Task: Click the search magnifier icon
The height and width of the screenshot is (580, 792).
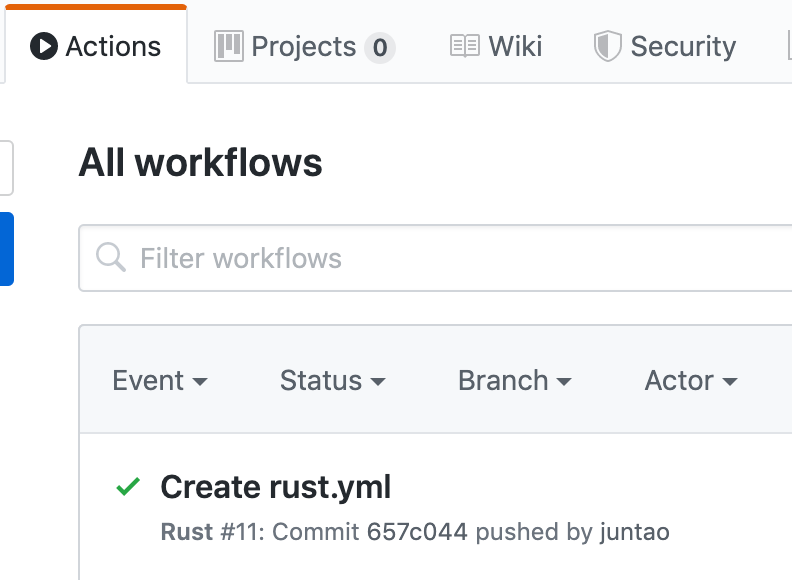Action: (111, 257)
